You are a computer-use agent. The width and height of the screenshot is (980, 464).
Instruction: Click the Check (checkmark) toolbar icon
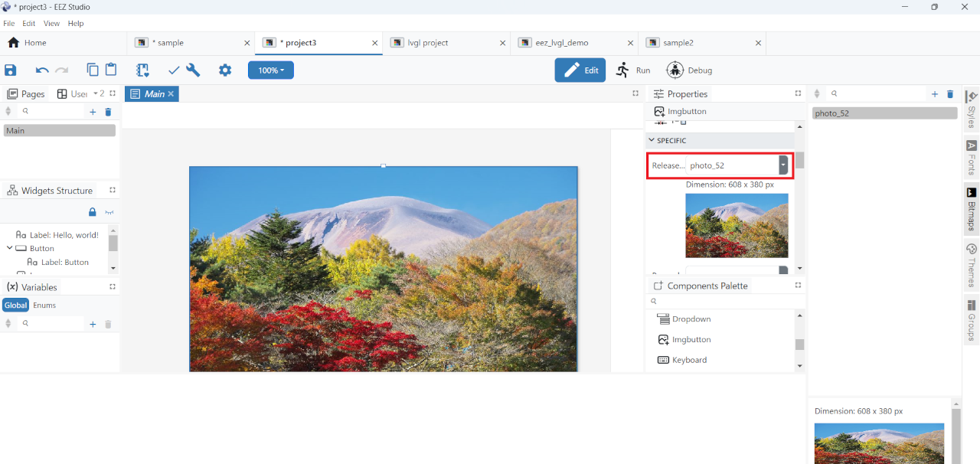click(x=174, y=70)
